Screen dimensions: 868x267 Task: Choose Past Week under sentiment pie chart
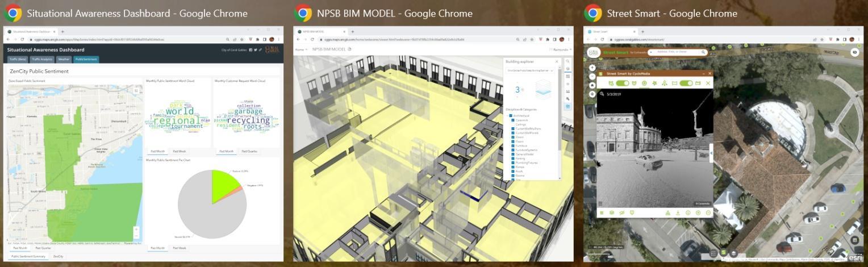coord(179,248)
